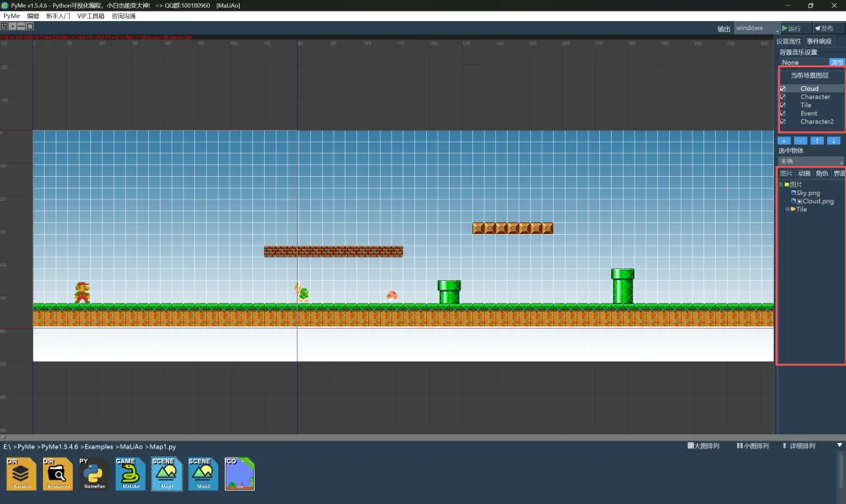Switch to the 设置属性 tab
The height and width of the screenshot is (504, 846).
click(x=789, y=41)
